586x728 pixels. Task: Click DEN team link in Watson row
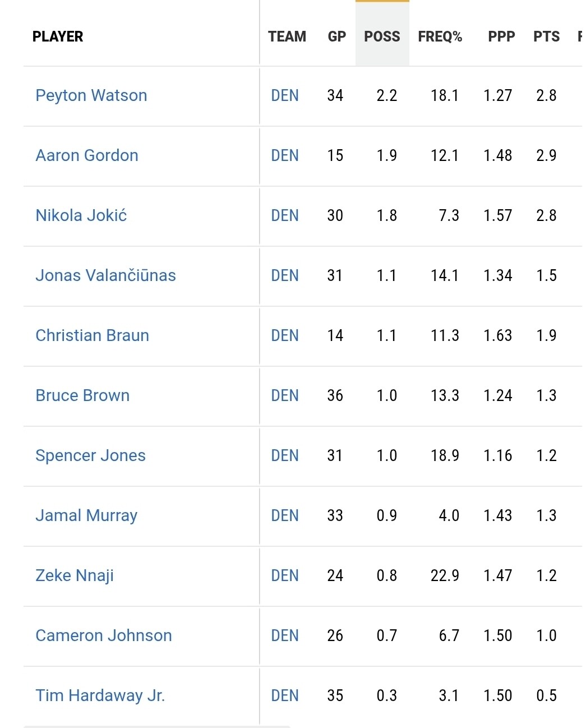pos(284,95)
